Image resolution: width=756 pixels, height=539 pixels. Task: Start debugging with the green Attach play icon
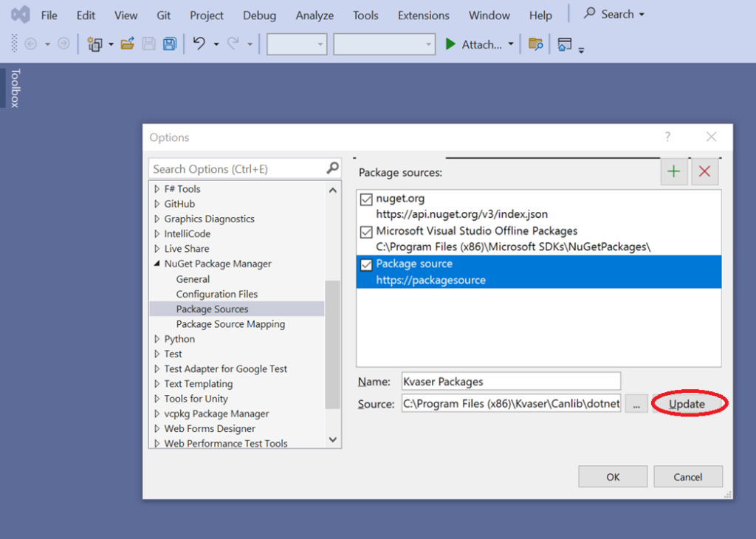(451, 44)
